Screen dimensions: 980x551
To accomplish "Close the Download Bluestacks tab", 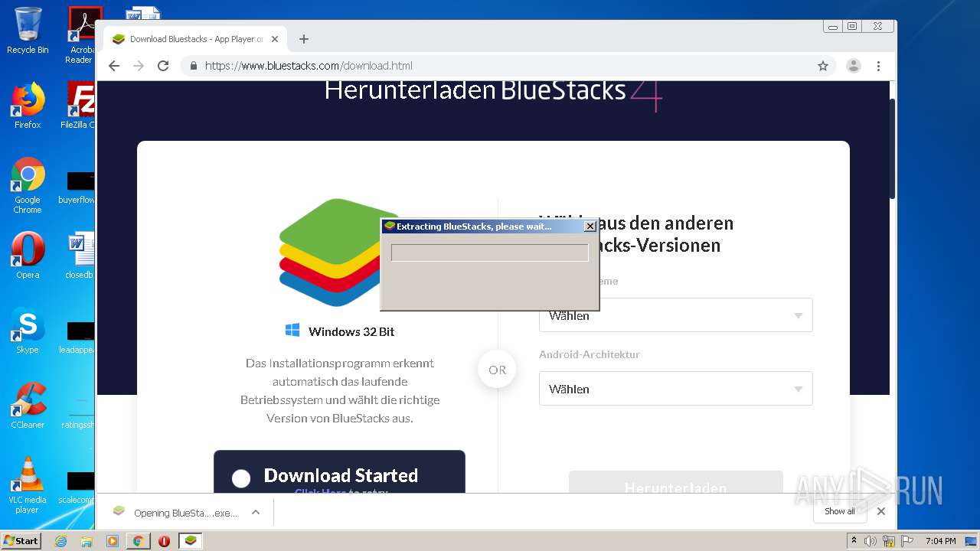I will point(275,39).
